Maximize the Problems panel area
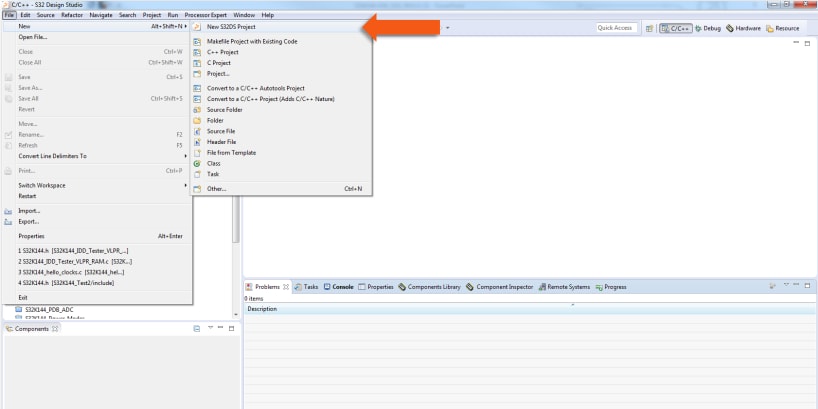Image resolution: width=818 pixels, height=409 pixels. (808, 287)
